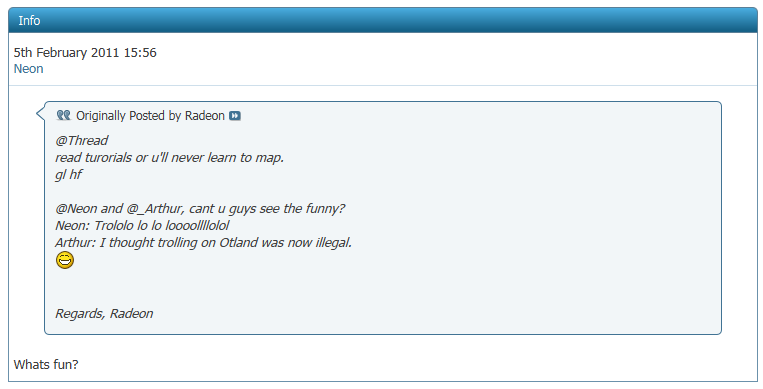This screenshot has width=763, height=389.
Task: Select the Info header title
Action: (x=29, y=21)
